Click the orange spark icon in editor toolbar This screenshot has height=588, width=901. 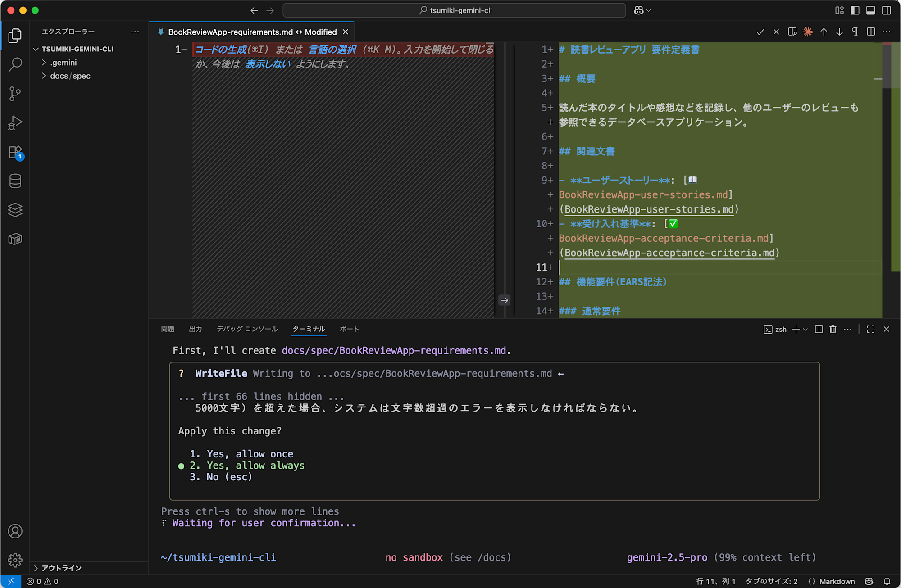(x=808, y=32)
